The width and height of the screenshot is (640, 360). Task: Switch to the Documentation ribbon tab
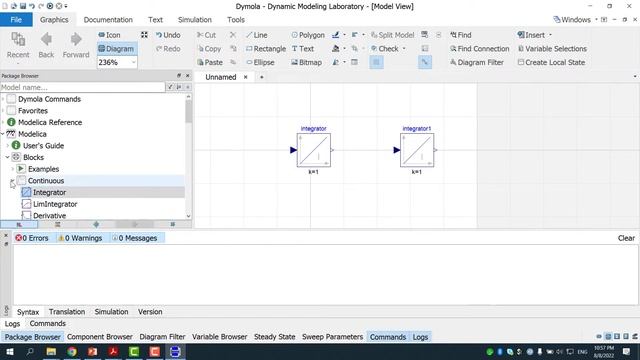(108, 20)
